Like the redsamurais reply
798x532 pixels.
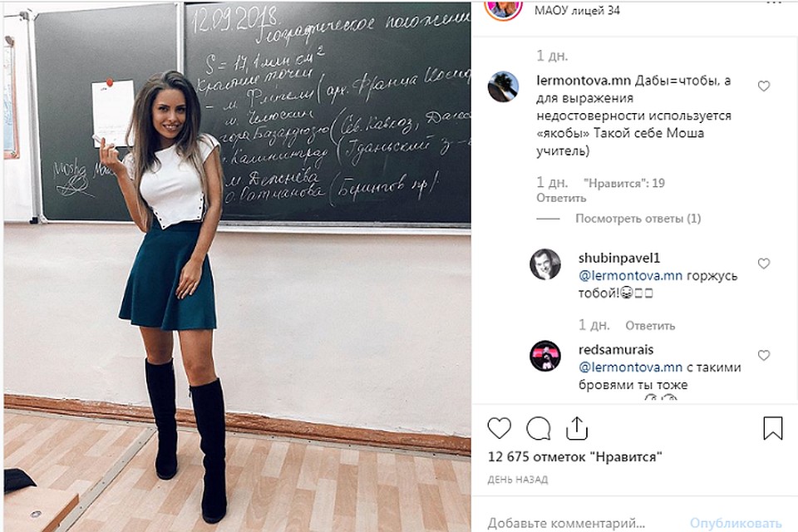[763, 355]
